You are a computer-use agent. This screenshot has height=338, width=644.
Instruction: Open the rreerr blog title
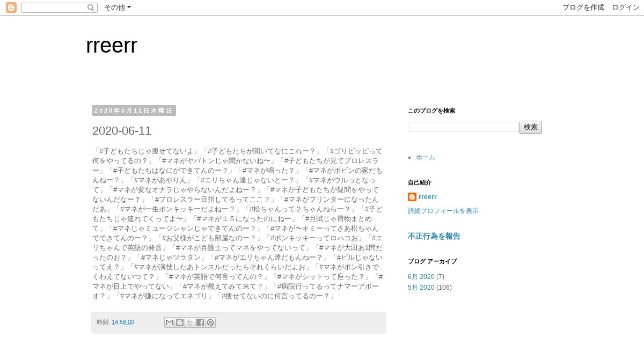coord(112,46)
